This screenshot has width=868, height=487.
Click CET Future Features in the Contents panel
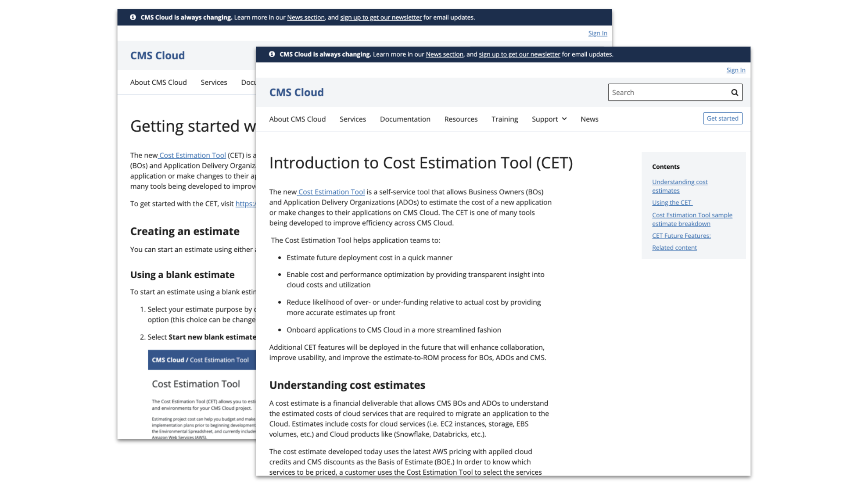pos(681,236)
